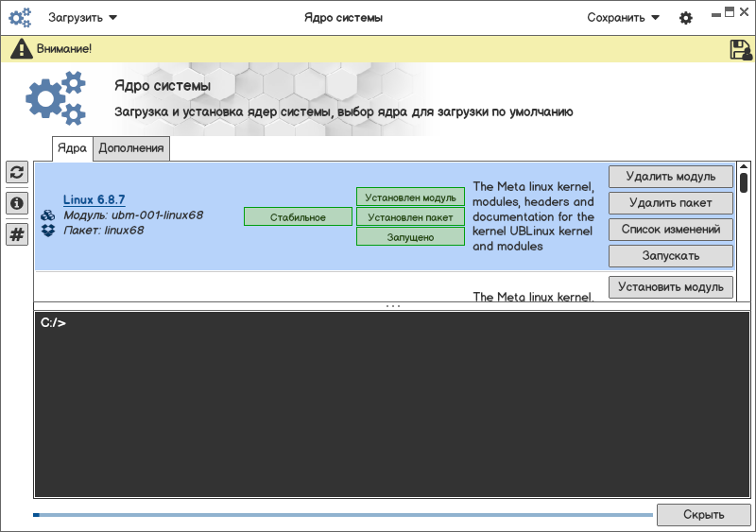
Task: Click the module cubes icon beside ubm-001-linux68
Action: click(x=48, y=215)
